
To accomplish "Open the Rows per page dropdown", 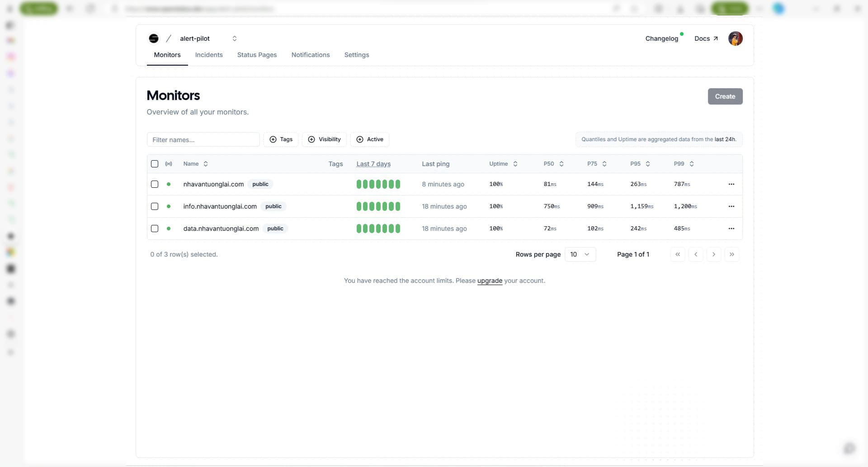I will [580, 254].
